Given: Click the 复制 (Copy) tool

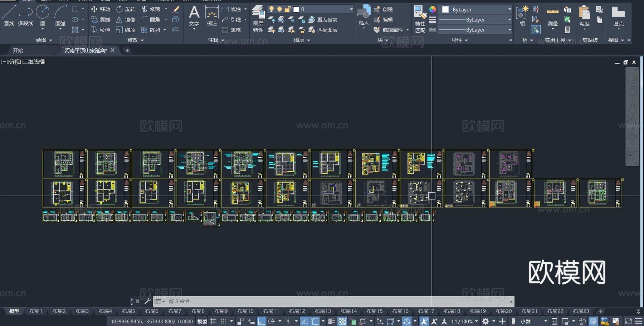Looking at the screenshot, I should click(x=101, y=19).
